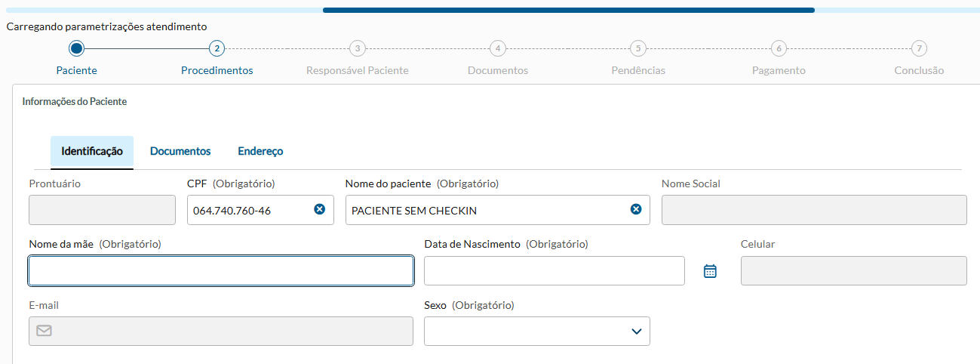Open step 4 Documentos in wizard
The height and width of the screenshot is (364, 980).
497,48
